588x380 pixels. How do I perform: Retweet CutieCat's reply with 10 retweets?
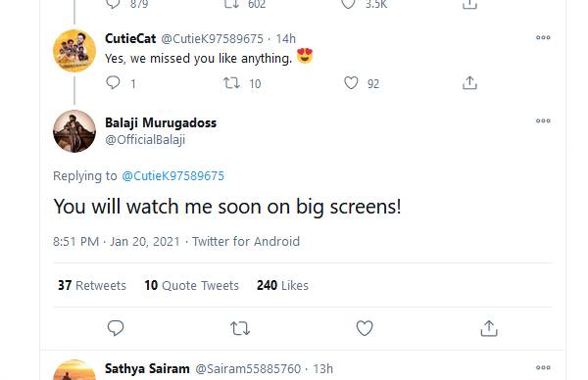pyautogui.click(x=231, y=83)
